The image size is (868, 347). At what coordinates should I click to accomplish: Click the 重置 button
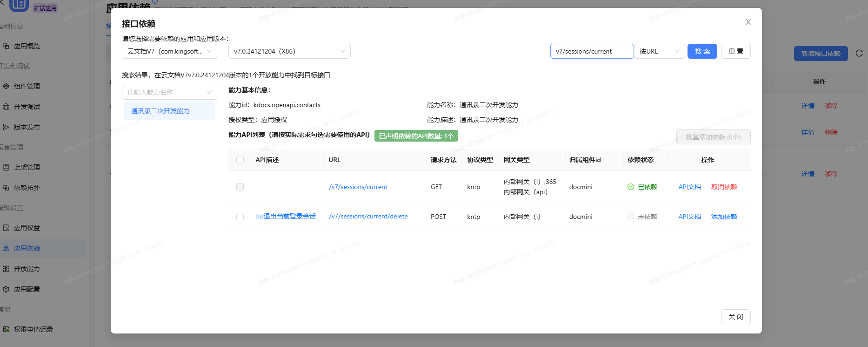coord(736,51)
